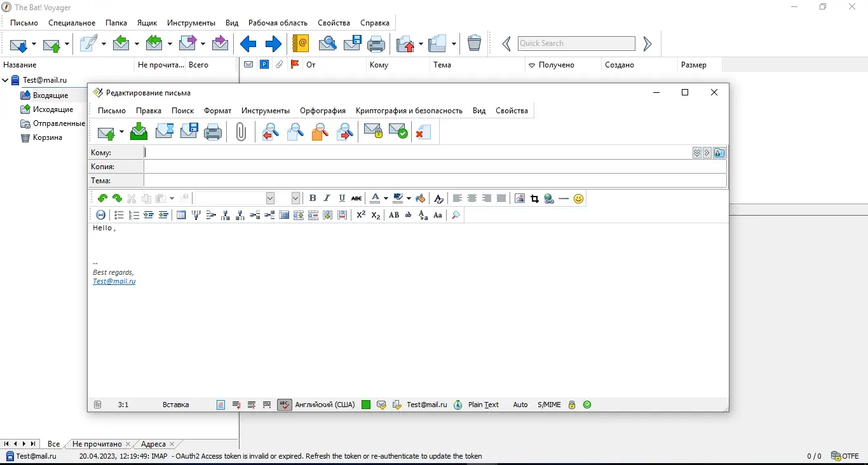Click the red X cancel icon in editor toolbar

tap(423, 132)
